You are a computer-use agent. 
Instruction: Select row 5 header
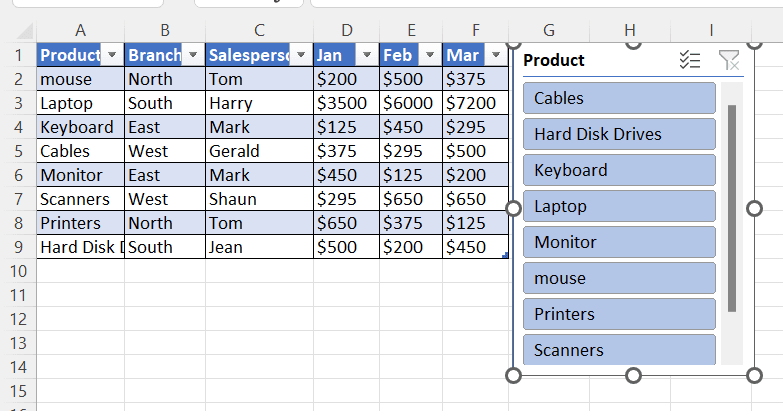[17, 151]
